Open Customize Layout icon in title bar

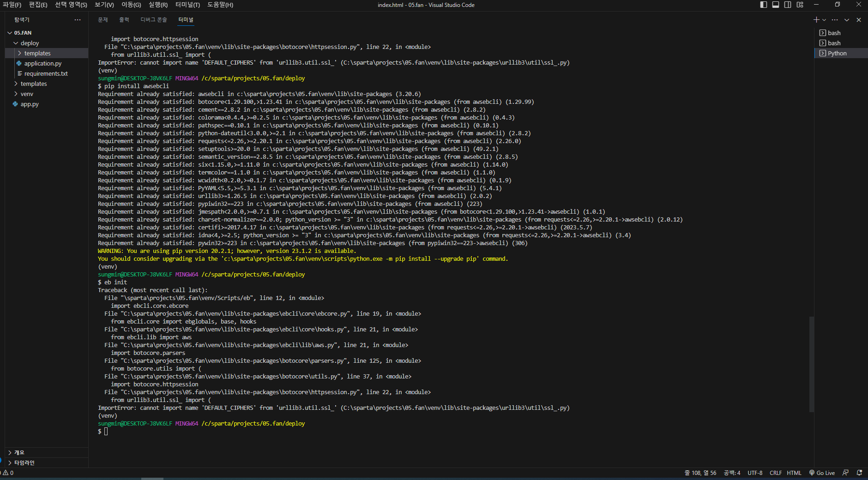pyautogui.click(x=800, y=5)
